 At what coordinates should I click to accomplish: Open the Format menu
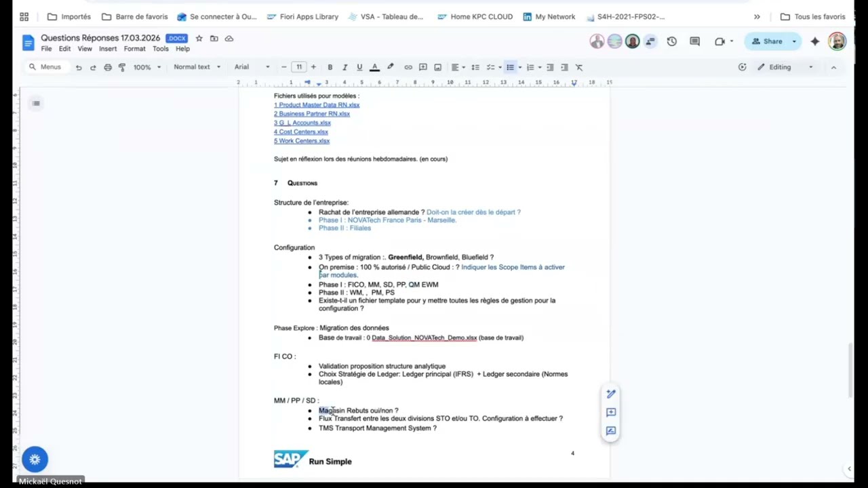pyautogui.click(x=134, y=49)
